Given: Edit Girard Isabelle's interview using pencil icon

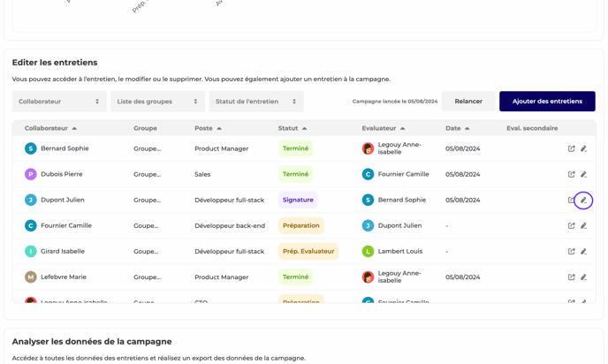Looking at the screenshot, I should pos(583,251).
